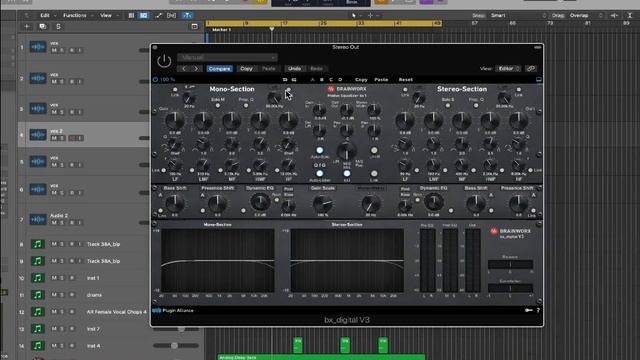Select settings bank D in plugin toolbar
The image size is (640, 360).
tap(340, 80)
